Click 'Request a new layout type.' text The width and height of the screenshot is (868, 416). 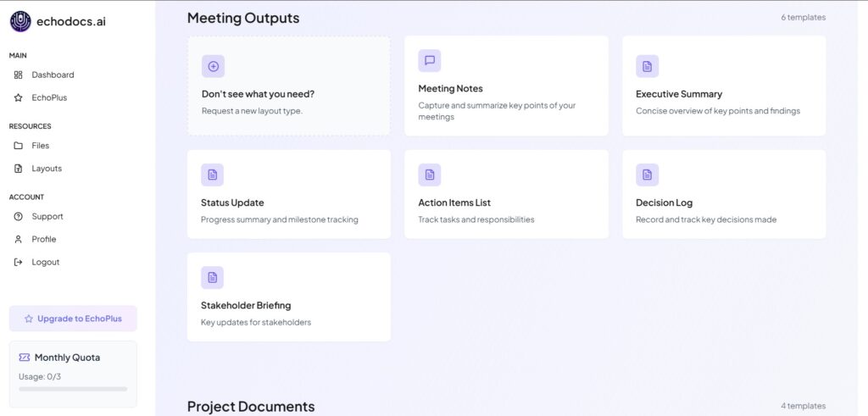[252, 111]
